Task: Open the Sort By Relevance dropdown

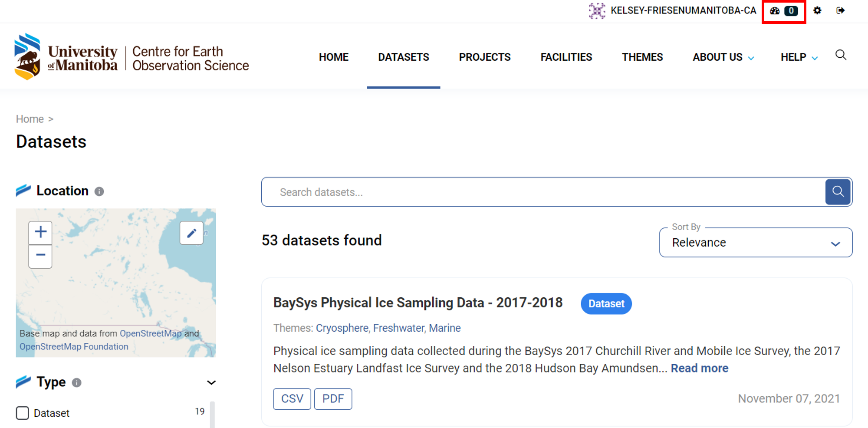Action: point(755,243)
